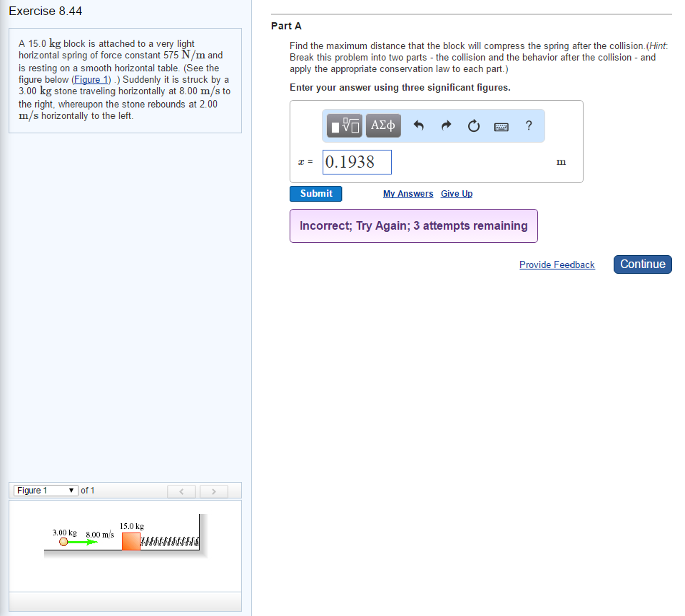The image size is (685, 616).
Task: Go to previous figure arrow
Action: pos(181,491)
